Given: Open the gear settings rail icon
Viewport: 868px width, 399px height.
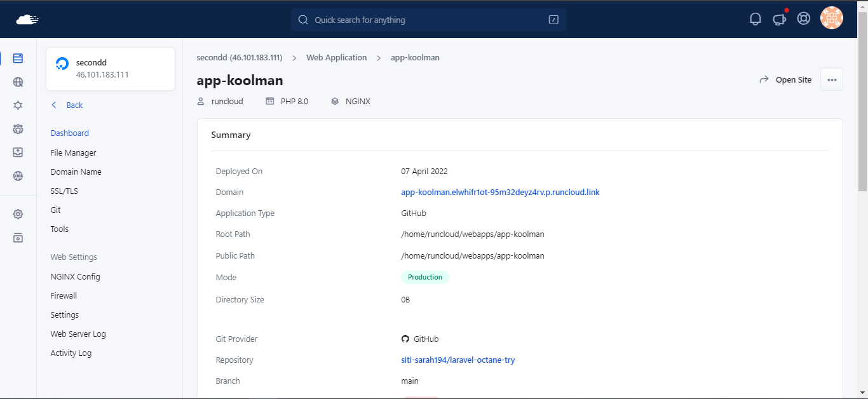Looking at the screenshot, I should click(x=18, y=214).
